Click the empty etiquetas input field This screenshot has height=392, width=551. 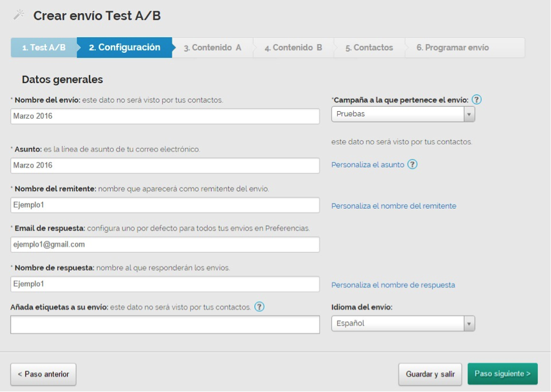coord(165,325)
